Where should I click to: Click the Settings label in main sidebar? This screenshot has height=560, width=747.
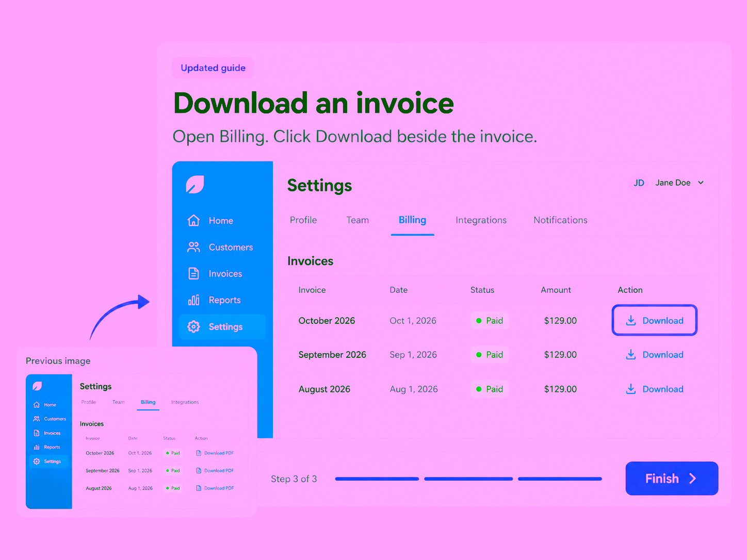tap(225, 327)
